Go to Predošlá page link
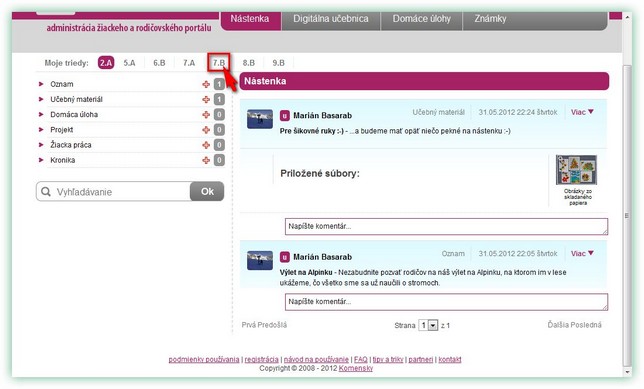The height and width of the screenshot is (389, 644). coord(272,325)
